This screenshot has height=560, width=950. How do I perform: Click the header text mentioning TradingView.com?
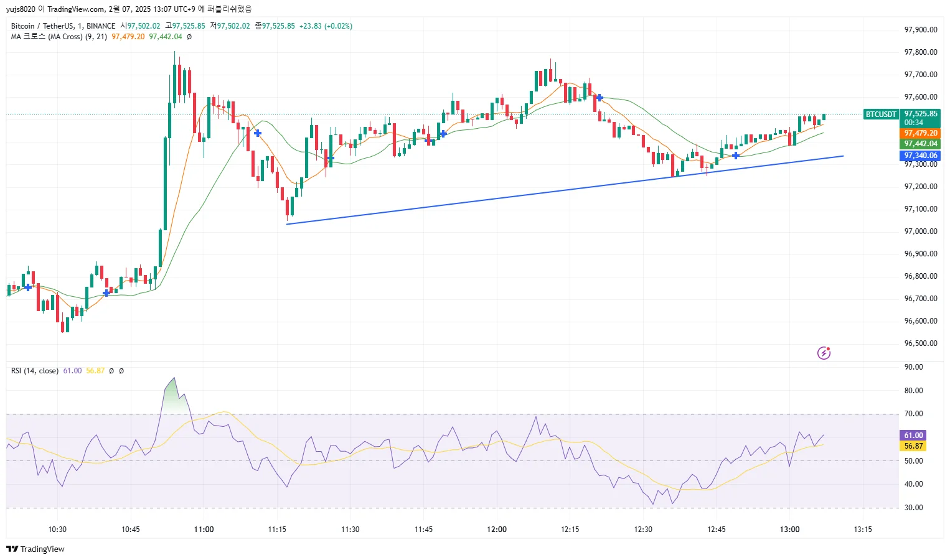click(x=129, y=9)
